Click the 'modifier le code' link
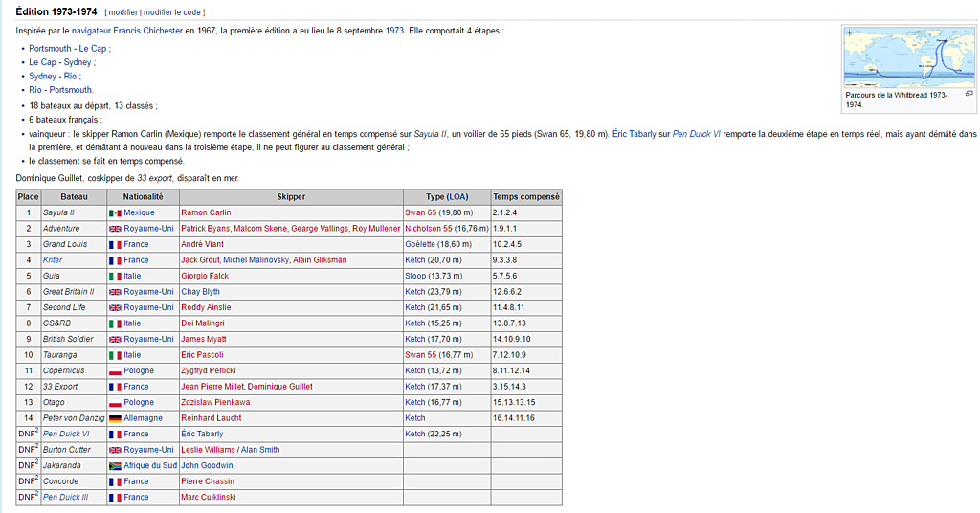 (172, 12)
